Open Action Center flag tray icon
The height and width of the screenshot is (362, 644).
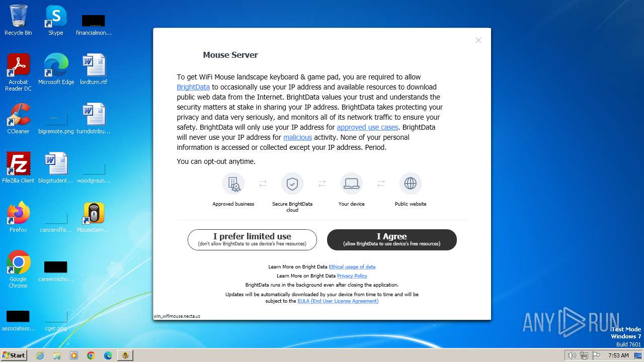[x=596, y=355]
